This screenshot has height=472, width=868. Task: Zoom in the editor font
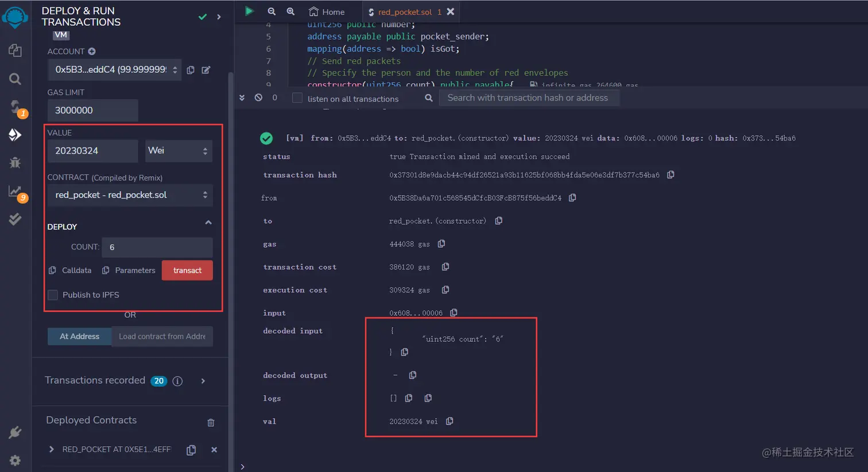pos(290,11)
